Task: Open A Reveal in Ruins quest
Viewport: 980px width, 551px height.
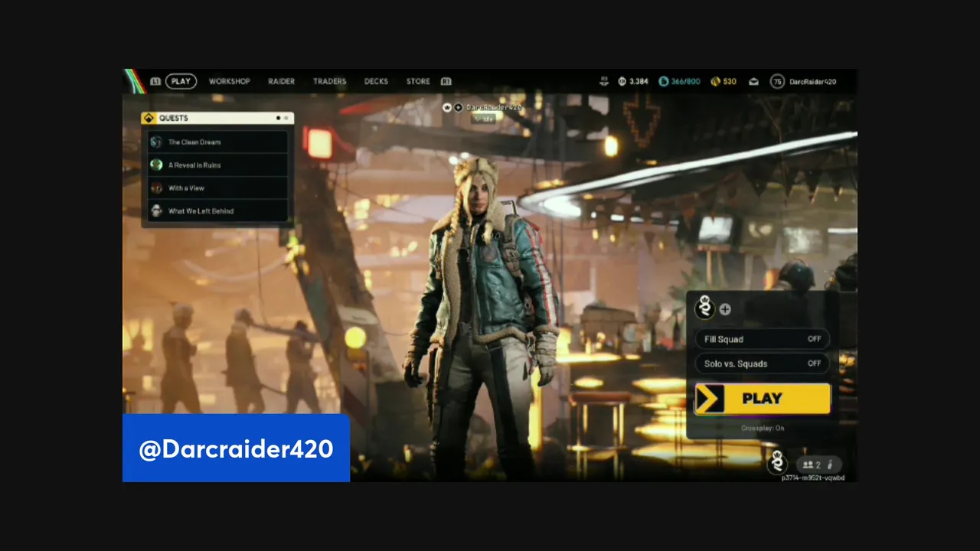Action: click(217, 165)
